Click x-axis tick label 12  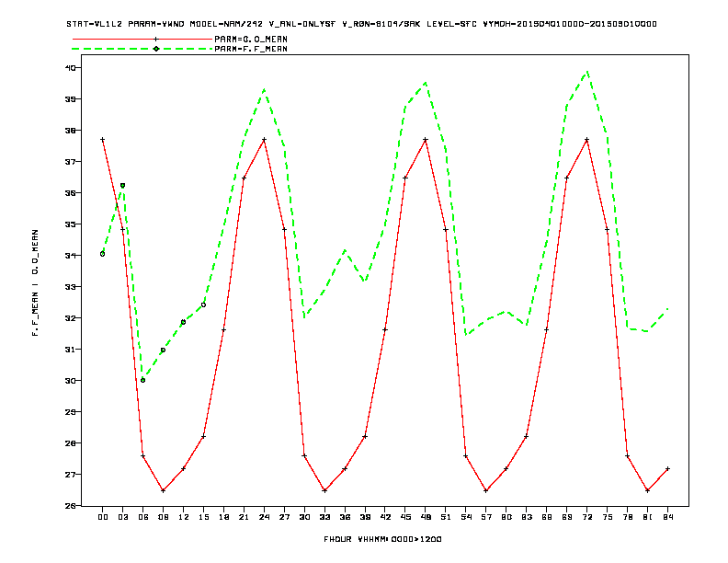pyautogui.click(x=184, y=517)
